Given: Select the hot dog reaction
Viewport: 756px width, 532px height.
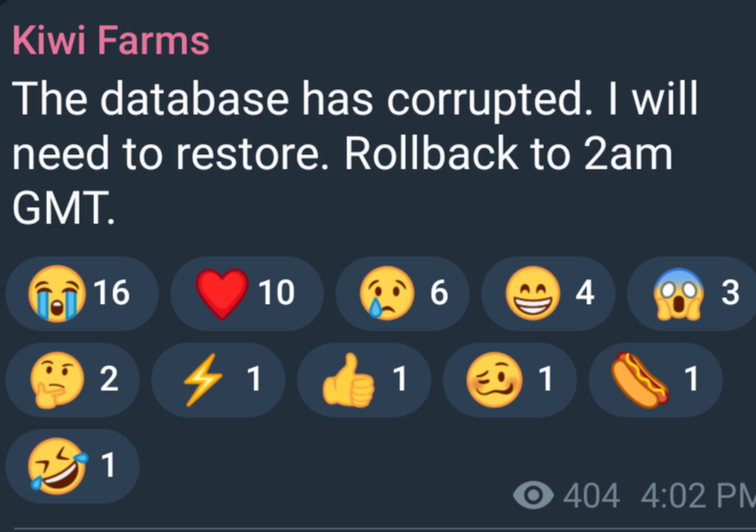Looking at the screenshot, I should click(655, 380).
